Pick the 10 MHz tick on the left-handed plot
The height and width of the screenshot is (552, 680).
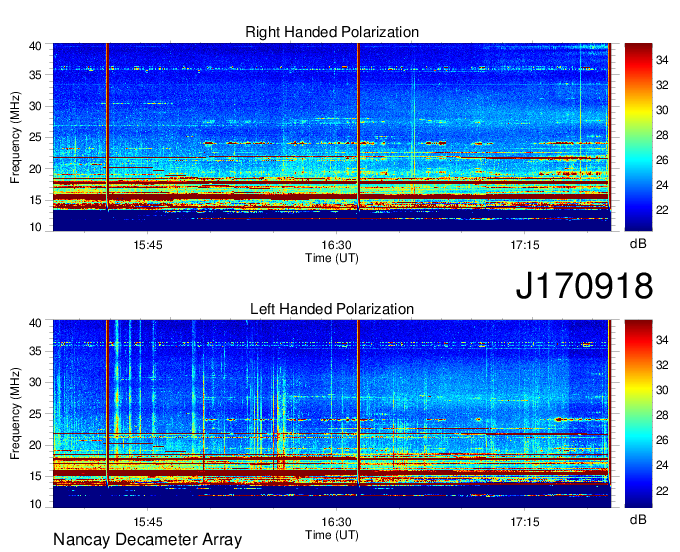[x=35, y=504]
